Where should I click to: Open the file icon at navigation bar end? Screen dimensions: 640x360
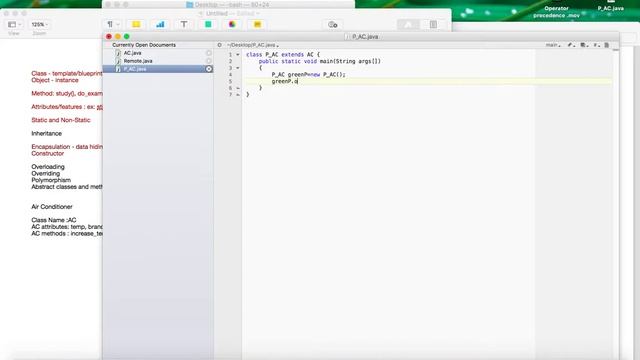click(607, 45)
